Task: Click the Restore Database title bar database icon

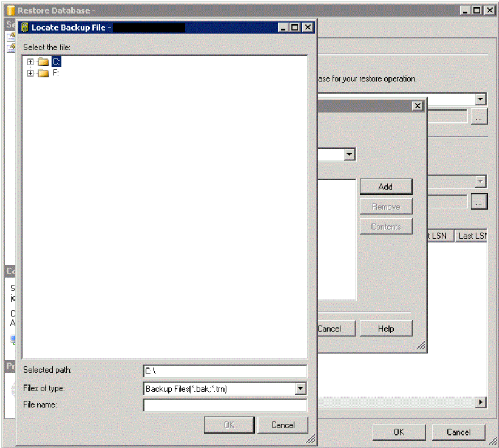Action: coord(11,10)
